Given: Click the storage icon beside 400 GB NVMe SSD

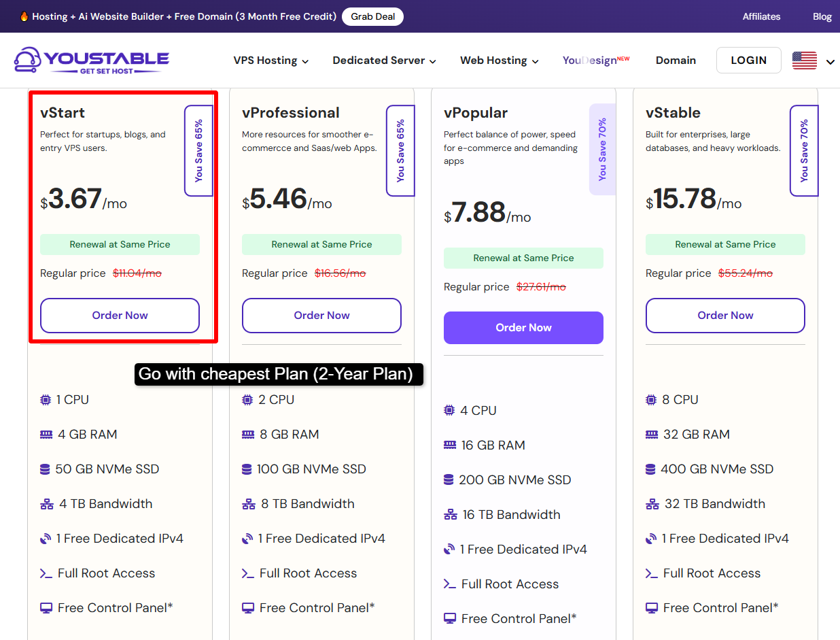Looking at the screenshot, I should click(x=651, y=469).
